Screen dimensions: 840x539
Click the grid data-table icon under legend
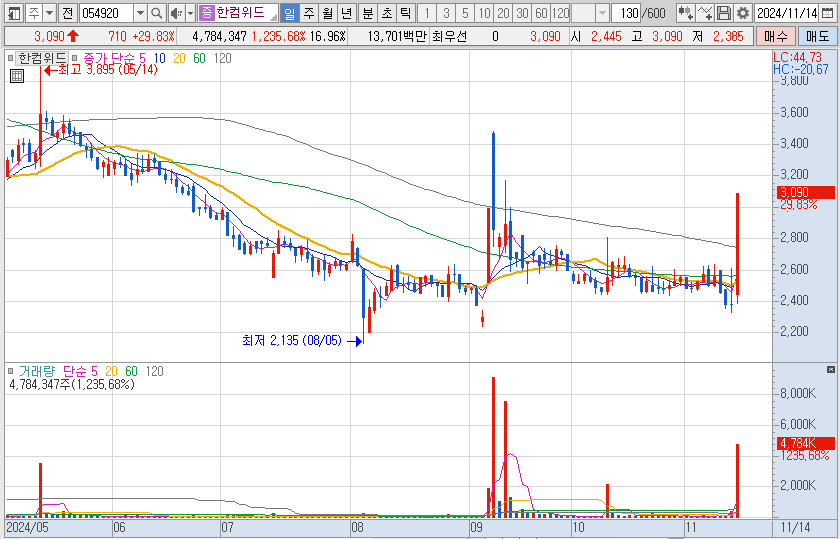point(17,76)
